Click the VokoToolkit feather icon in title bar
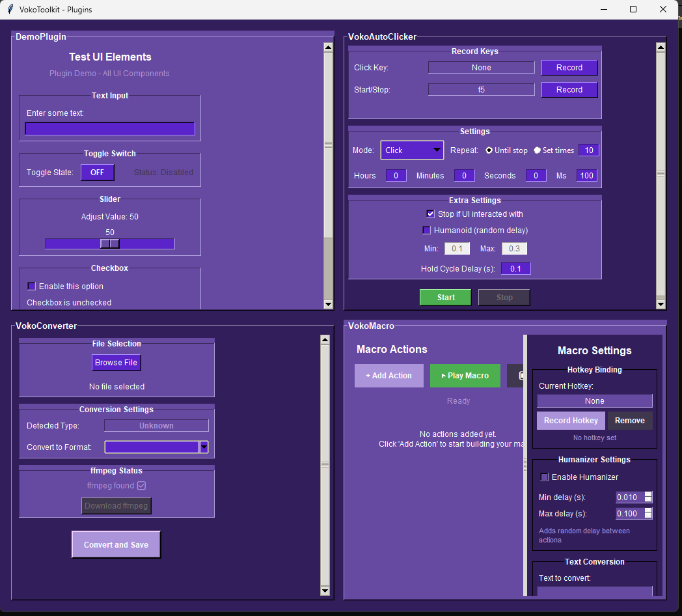Screen dimensions: 682x616 tap(10, 9)
